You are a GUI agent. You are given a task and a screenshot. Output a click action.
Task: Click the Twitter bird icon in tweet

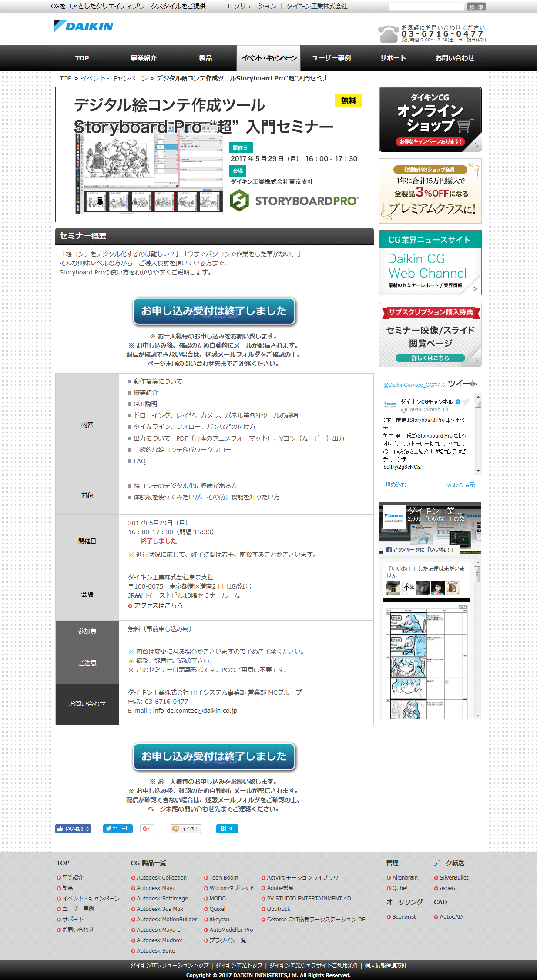click(x=466, y=401)
